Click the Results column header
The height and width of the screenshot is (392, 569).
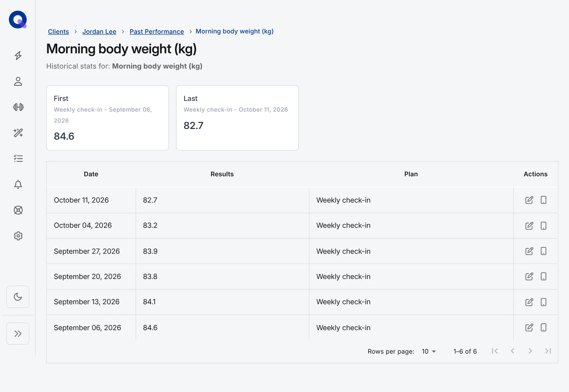point(222,174)
